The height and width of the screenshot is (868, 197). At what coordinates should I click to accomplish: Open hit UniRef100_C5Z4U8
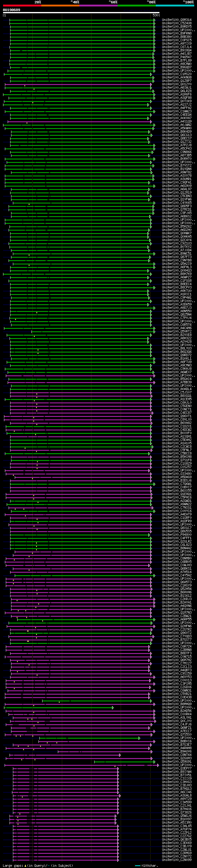[x=177, y=23]
